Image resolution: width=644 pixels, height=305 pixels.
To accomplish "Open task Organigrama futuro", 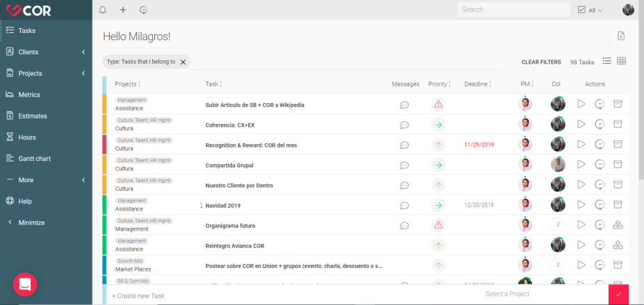I will coord(229,226).
